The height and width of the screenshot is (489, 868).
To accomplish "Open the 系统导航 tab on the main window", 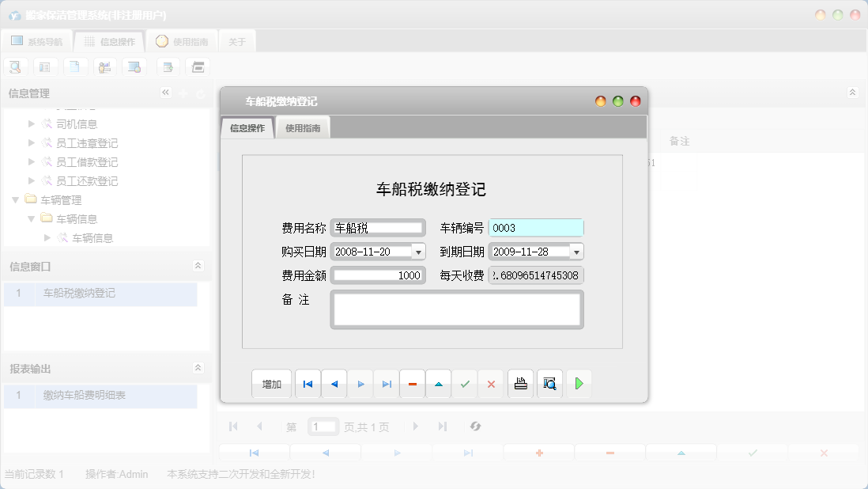I will (x=37, y=41).
